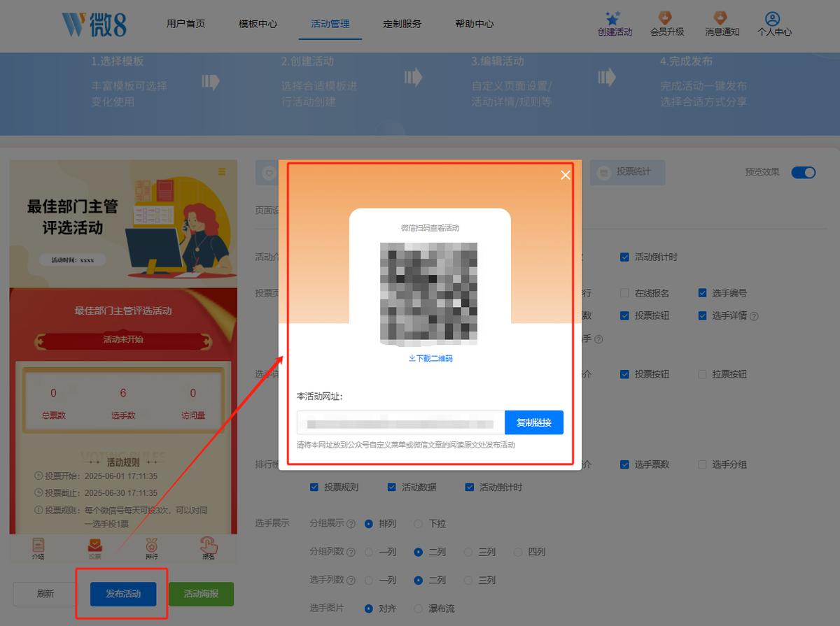840x626 pixels.
Task: Select 瀑布流 for 选手图片
Action: (419, 609)
